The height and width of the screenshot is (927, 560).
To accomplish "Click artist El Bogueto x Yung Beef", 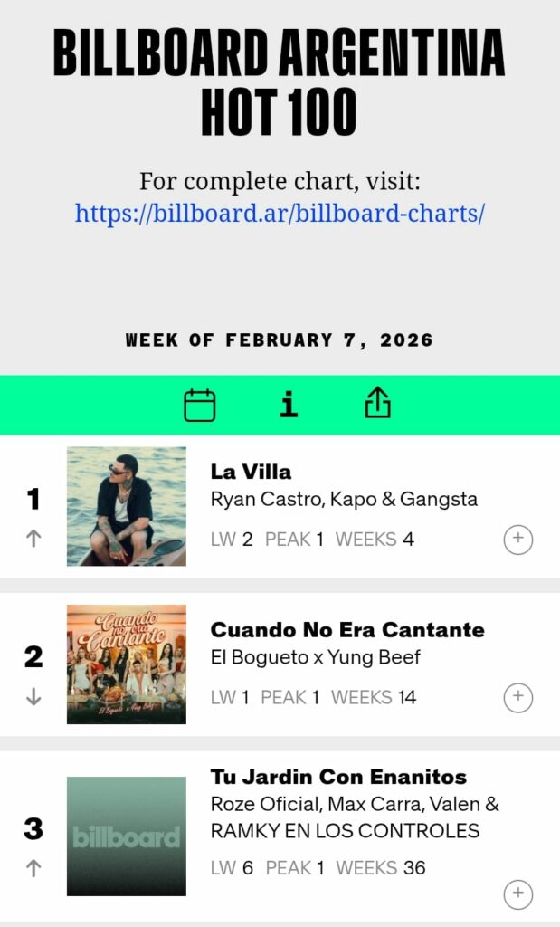I will [x=316, y=657].
